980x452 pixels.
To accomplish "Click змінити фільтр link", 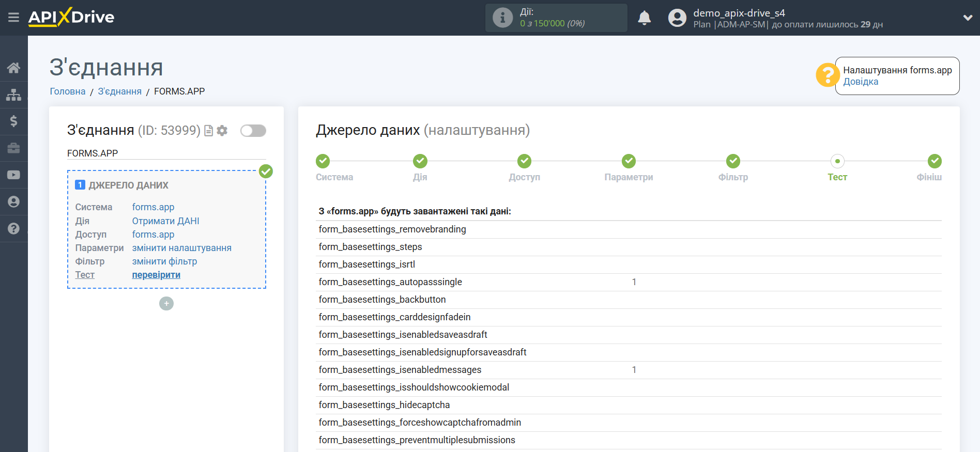I will tap(164, 261).
